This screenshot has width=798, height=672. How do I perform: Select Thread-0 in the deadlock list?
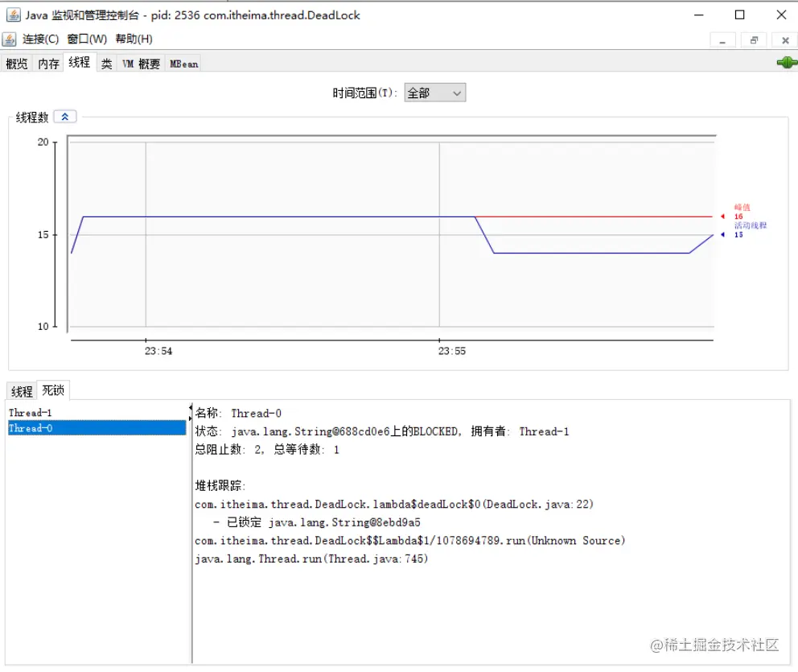click(x=97, y=428)
